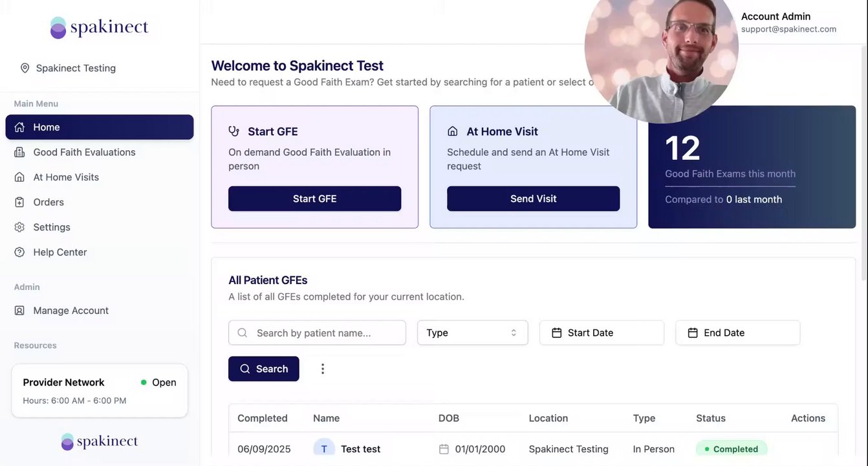Screen dimensions: 868x466
Task: Open Good Faith Evaluations from main menu
Action: pyautogui.click(x=84, y=152)
